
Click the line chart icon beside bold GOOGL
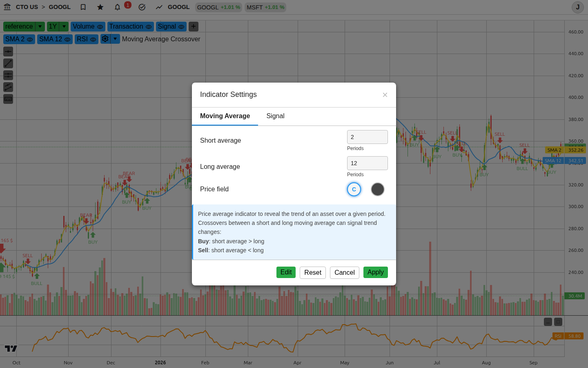tap(159, 7)
